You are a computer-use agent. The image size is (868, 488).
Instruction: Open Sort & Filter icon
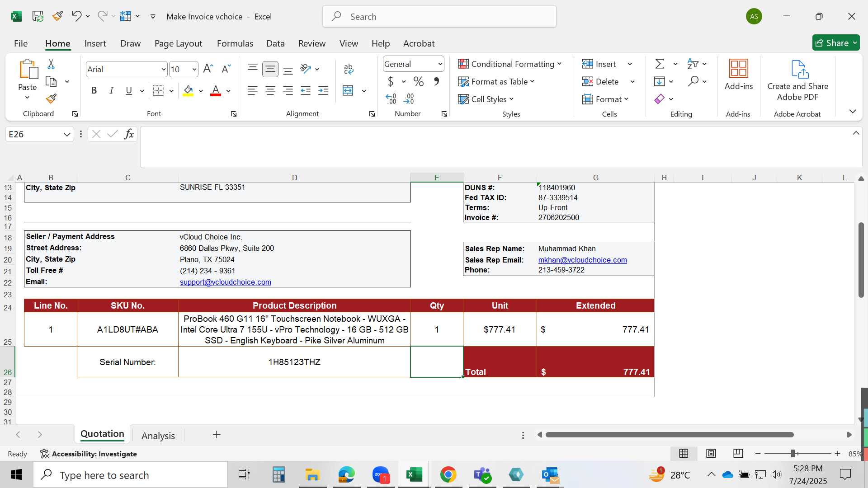pos(692,64)
